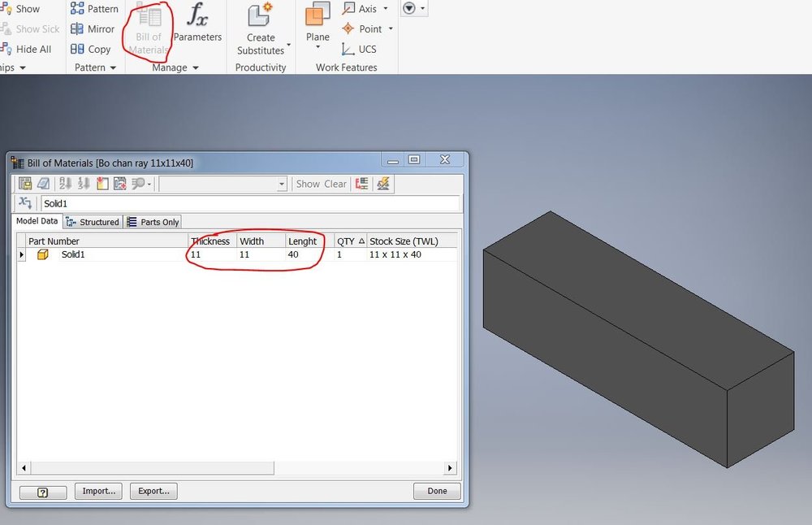The width and height of the screenshot is (812, 525).
Task: Open the fx Parameters dialog
Action: pos(197,22)
